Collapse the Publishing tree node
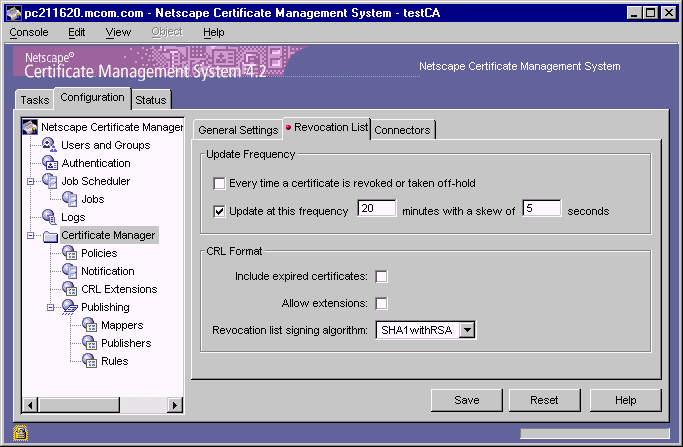This screenshot has height=447, width=683. (51, 307)
